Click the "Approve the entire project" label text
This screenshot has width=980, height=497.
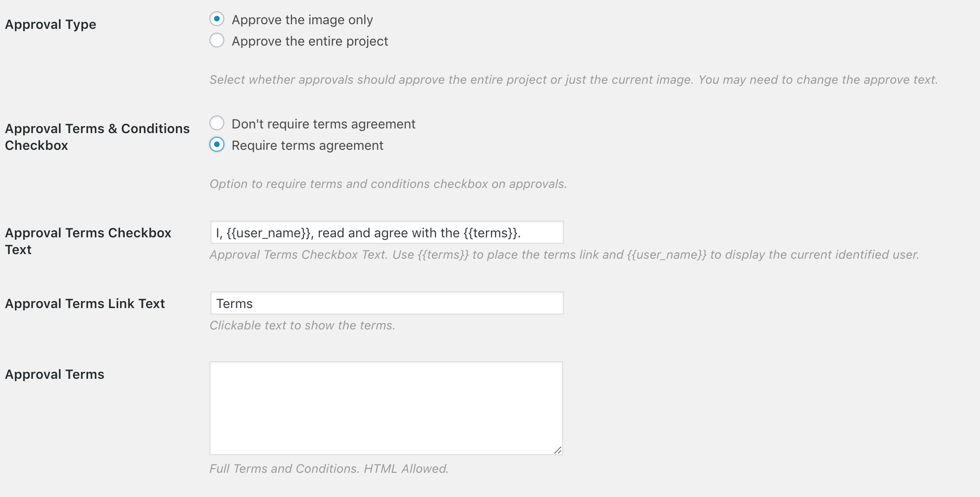[309, 41]
